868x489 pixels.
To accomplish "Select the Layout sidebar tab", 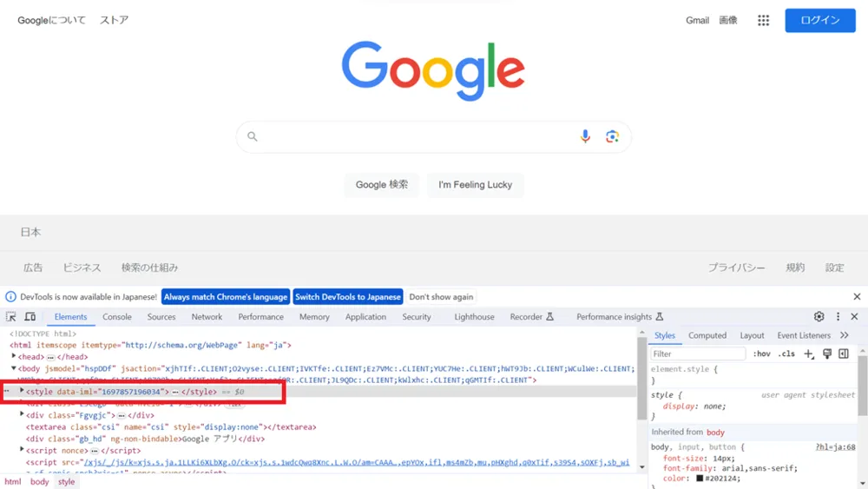I will pyautogui.click(x=752, y=335).
